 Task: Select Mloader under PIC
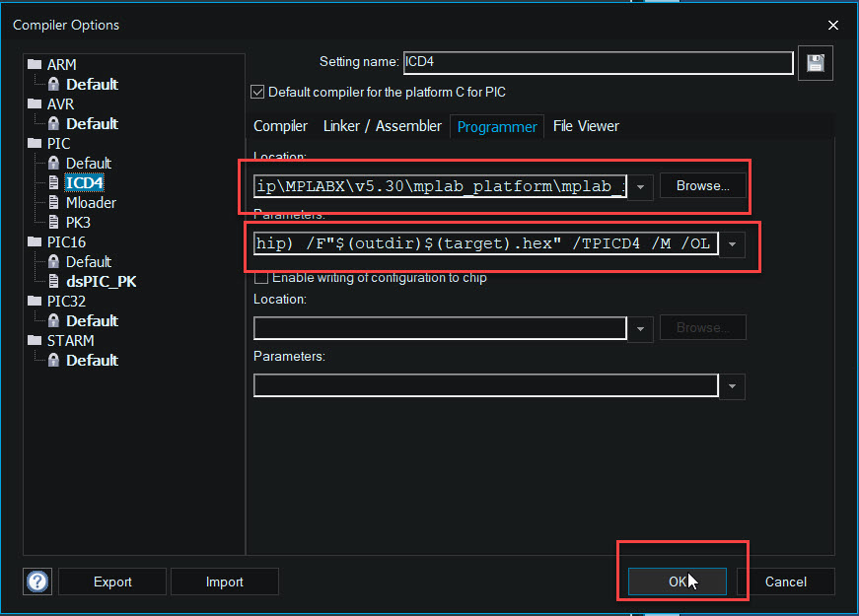coord(91,203)
